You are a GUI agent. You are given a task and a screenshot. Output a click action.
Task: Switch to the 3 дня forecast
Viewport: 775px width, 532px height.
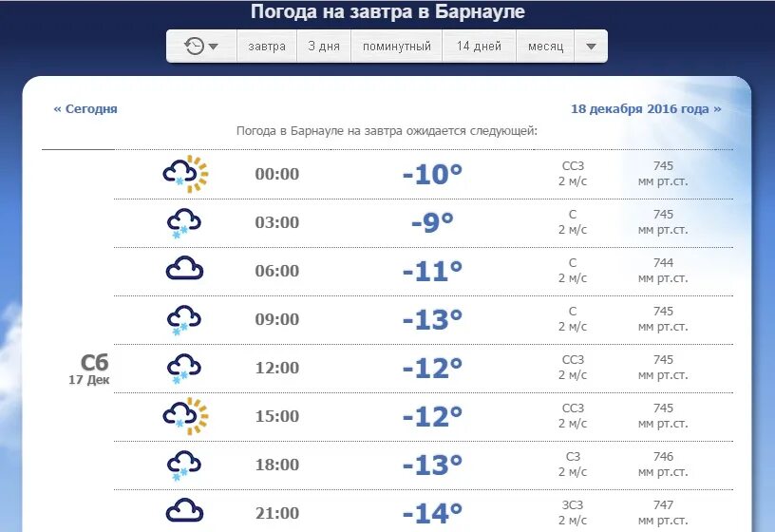point(324,46)
